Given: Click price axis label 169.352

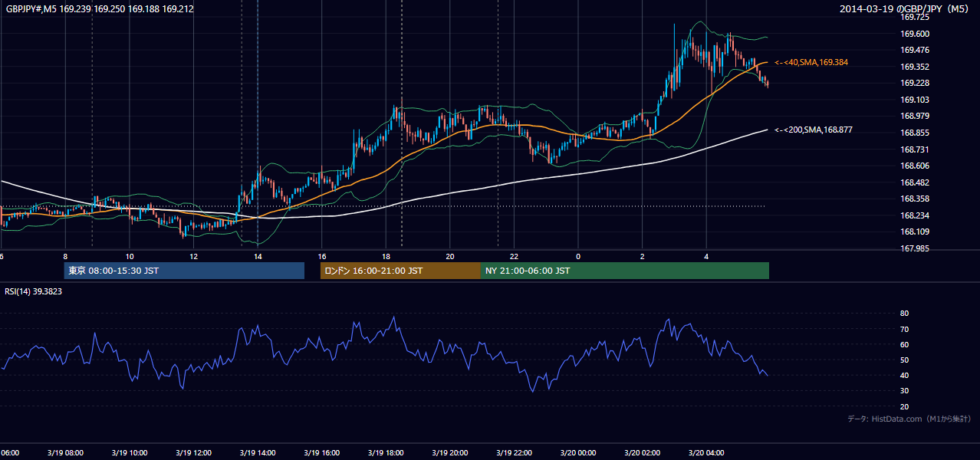Looking at the screenshot, I should click(x=915, y=67).
